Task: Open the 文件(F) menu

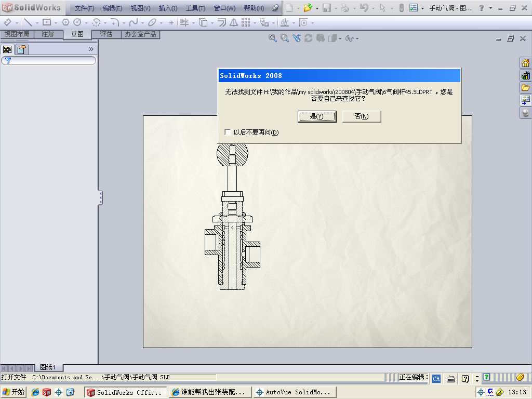Action: 84,8
